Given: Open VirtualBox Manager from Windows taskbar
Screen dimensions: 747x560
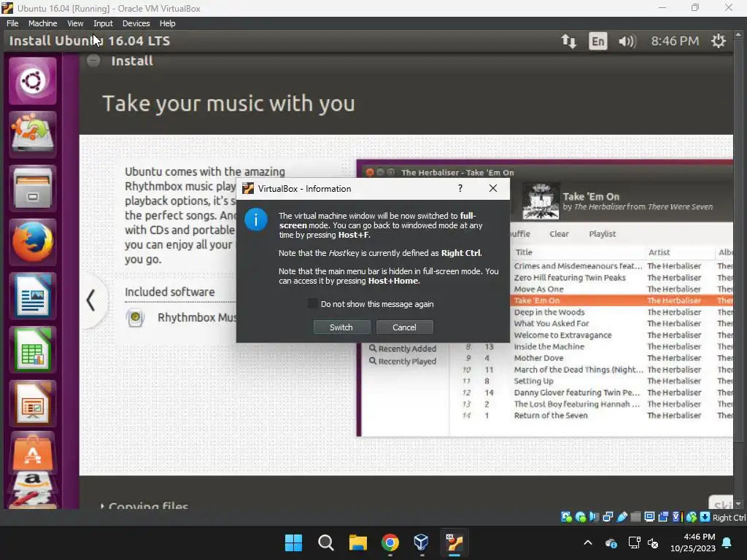Looking at the screenshot, I should click(422, 542).
